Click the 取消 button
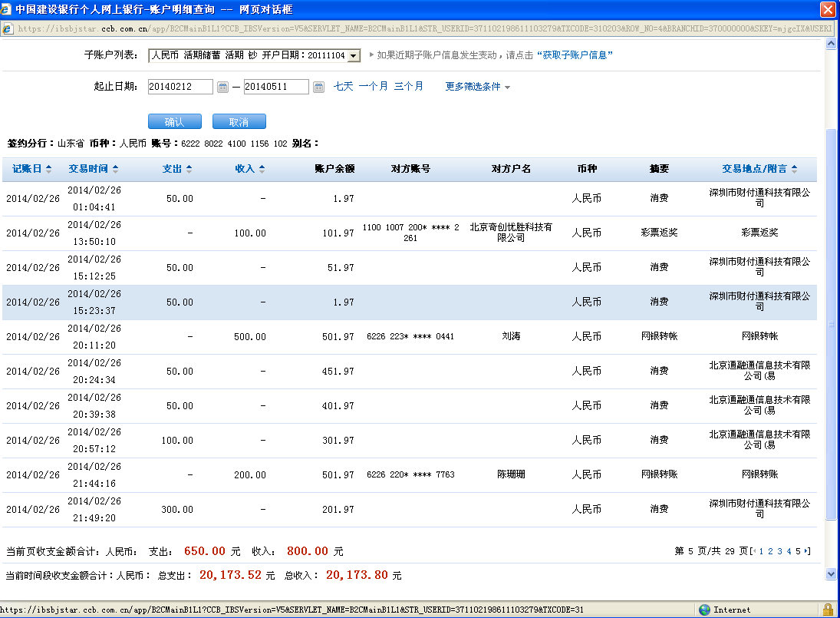Viewport: 840px width, 618px height. [239, 122]
